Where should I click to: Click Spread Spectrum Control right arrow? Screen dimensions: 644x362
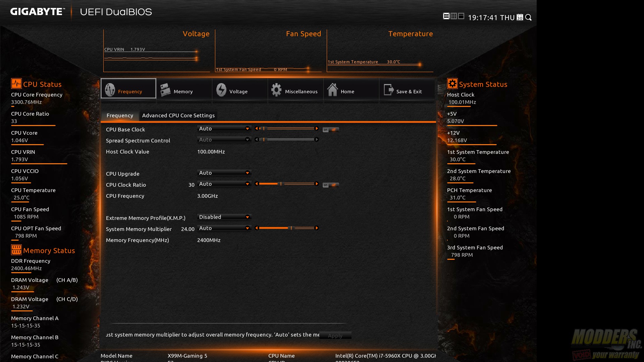tap(316, 139)
